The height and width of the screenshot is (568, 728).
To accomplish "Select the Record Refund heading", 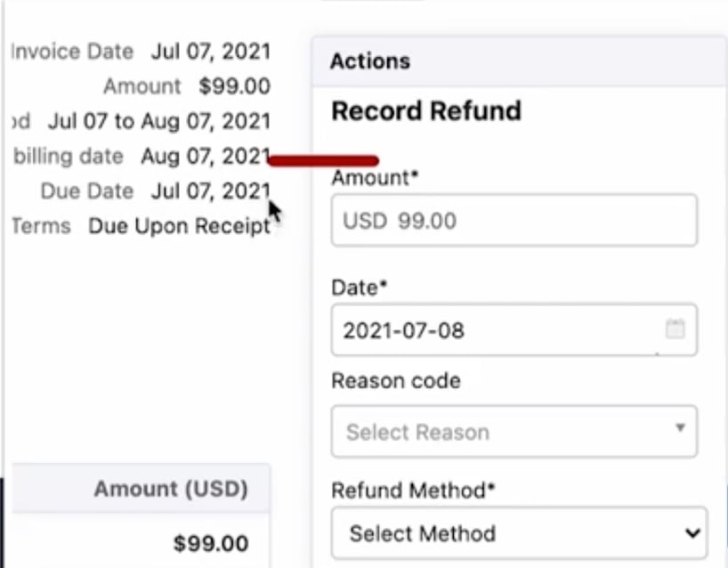I will pos(425,111).
